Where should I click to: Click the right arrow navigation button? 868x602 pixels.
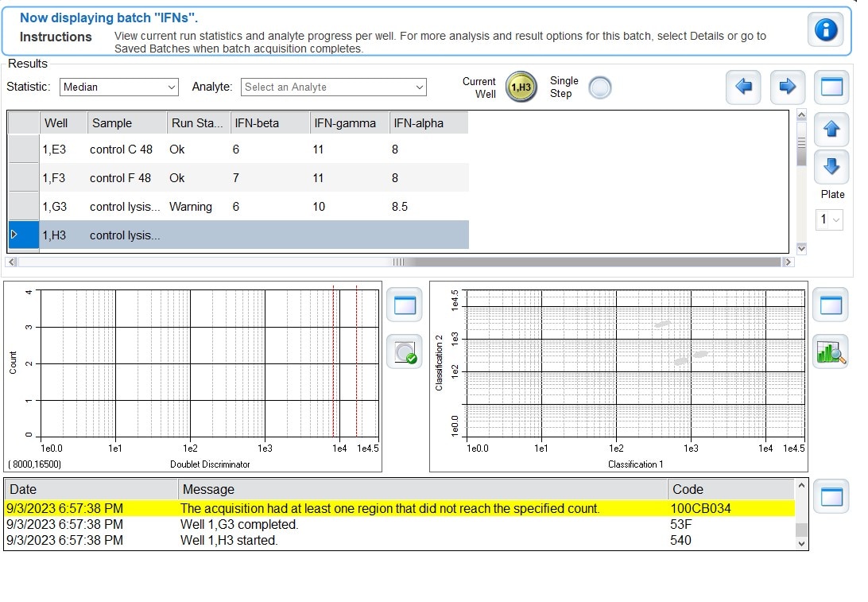coord(787,87)
